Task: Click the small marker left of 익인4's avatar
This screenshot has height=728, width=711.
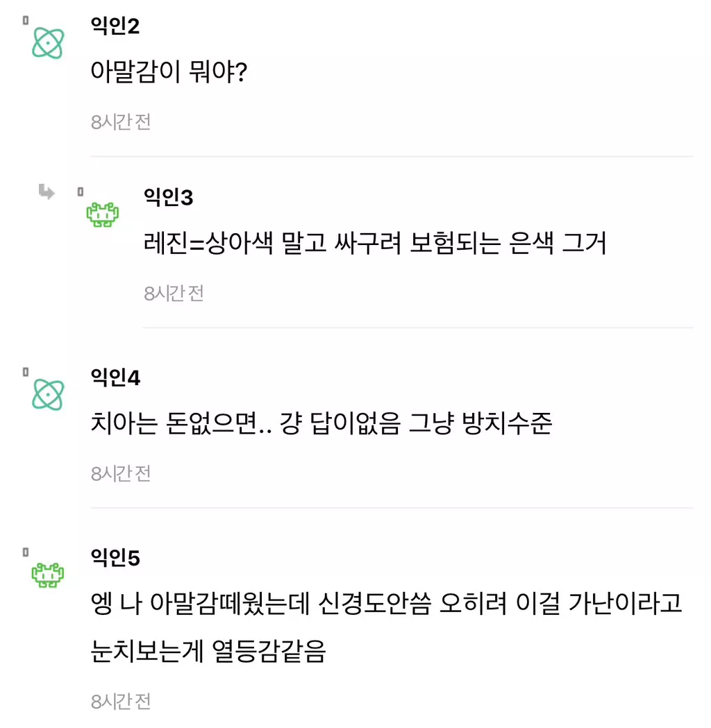Action: (x=26, y=372)
